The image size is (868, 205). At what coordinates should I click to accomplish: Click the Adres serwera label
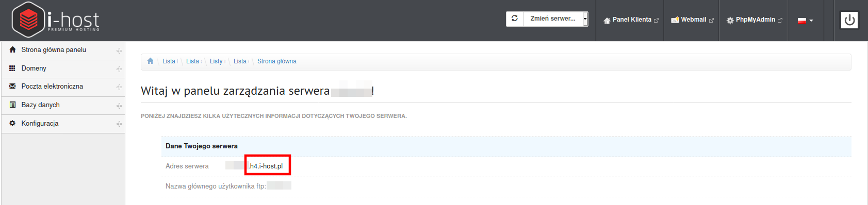[187, 166]
